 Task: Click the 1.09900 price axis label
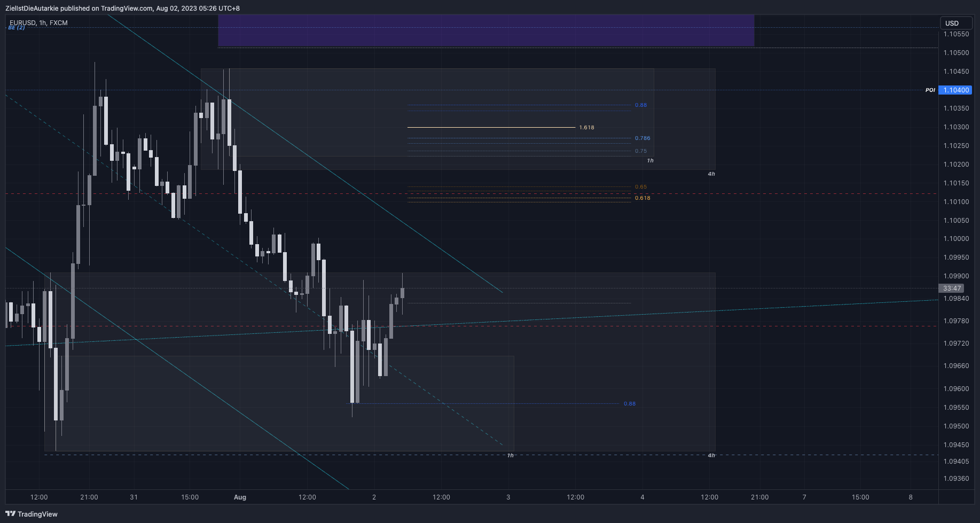tap(956, 276)
